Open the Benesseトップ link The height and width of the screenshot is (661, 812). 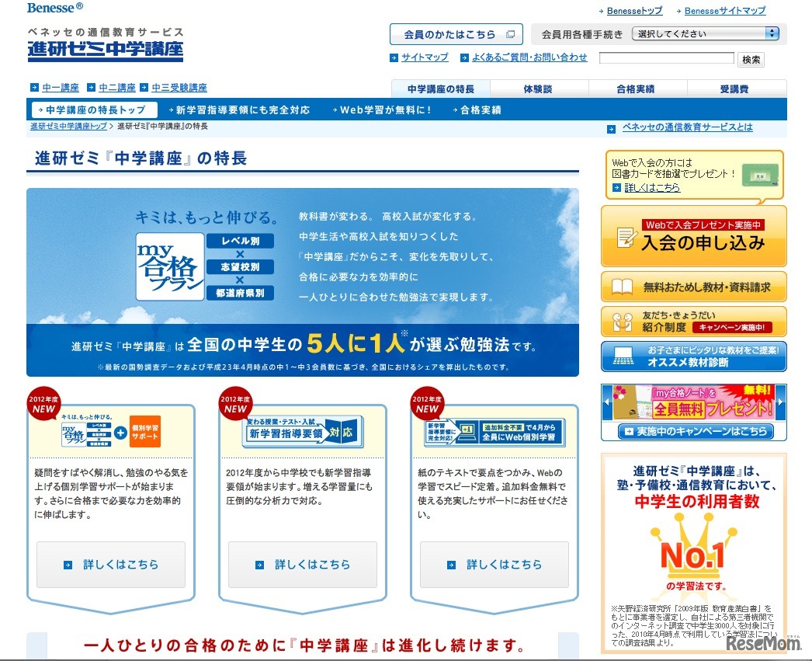point(634,11)
